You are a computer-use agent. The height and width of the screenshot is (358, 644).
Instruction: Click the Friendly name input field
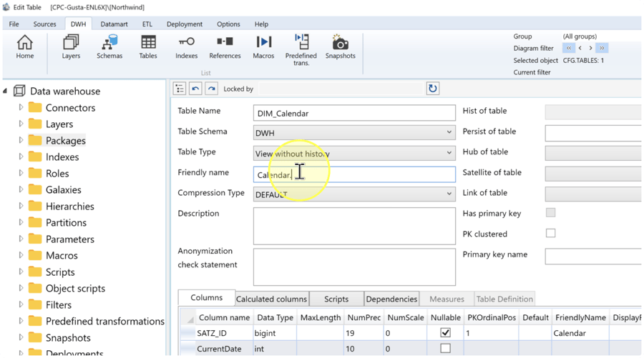coord(354,174)
